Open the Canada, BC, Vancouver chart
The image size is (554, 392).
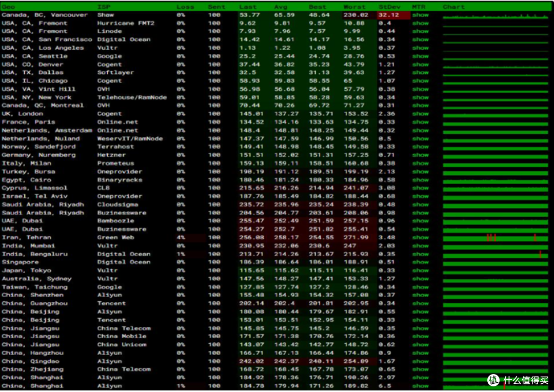(496, 15)
